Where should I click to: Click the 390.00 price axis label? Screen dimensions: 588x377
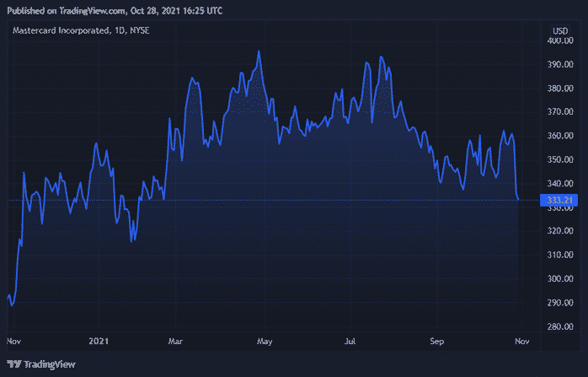[x=560, y=64]
